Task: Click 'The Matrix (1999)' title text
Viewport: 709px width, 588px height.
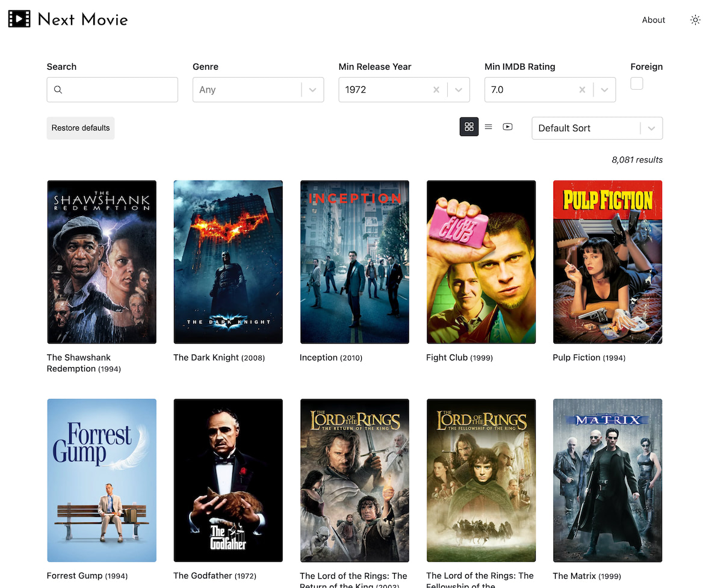Action: pos(587,576)
